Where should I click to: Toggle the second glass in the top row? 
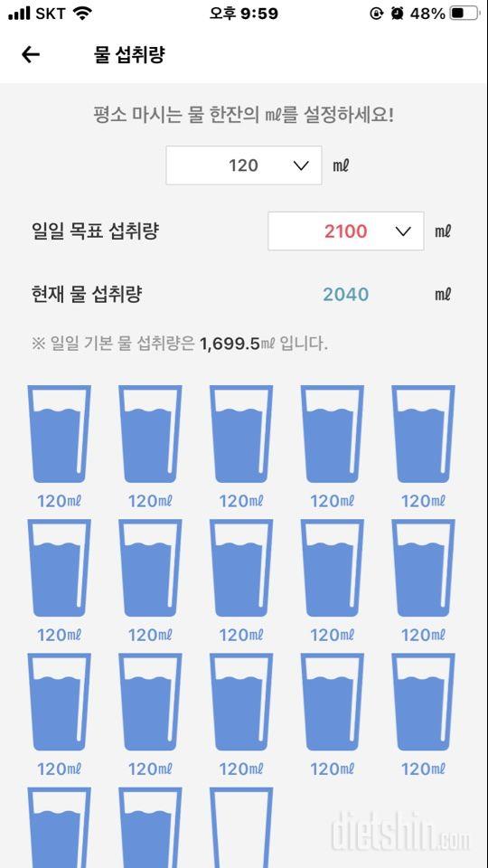click(150, 434)
